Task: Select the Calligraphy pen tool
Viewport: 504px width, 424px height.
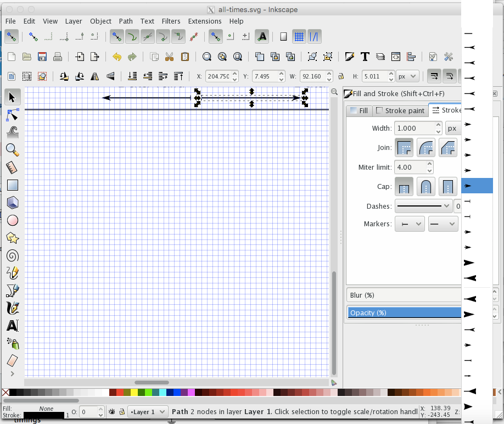Action: 13,308
